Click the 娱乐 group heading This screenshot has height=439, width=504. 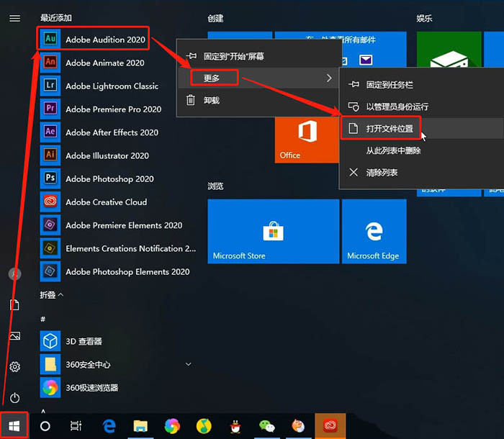(424, 18)
